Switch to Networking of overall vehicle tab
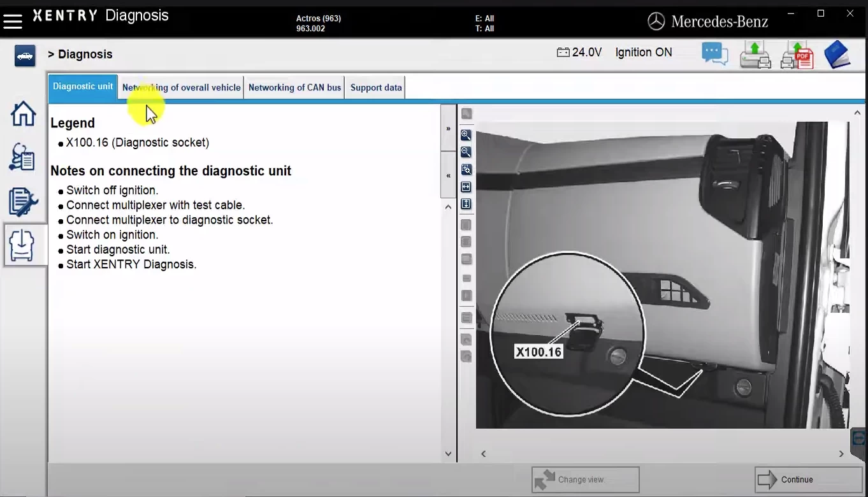 click(182, 87)
